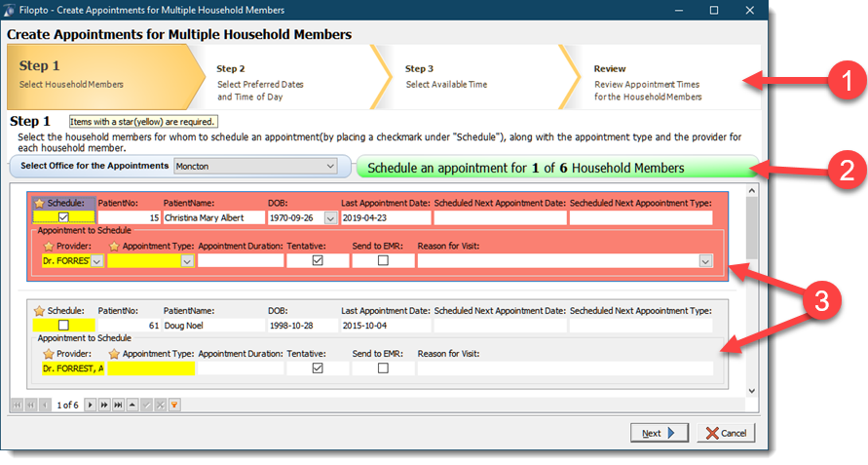Click the Next button
This screenshot has width=868, height=465.
coord(660,433)
